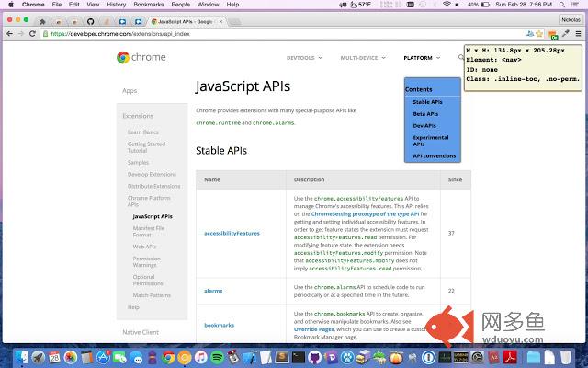This screenshot has height=368, width=588.
Task: Expand the Multi-Device navigation dropdown
Action: (361, 58)
